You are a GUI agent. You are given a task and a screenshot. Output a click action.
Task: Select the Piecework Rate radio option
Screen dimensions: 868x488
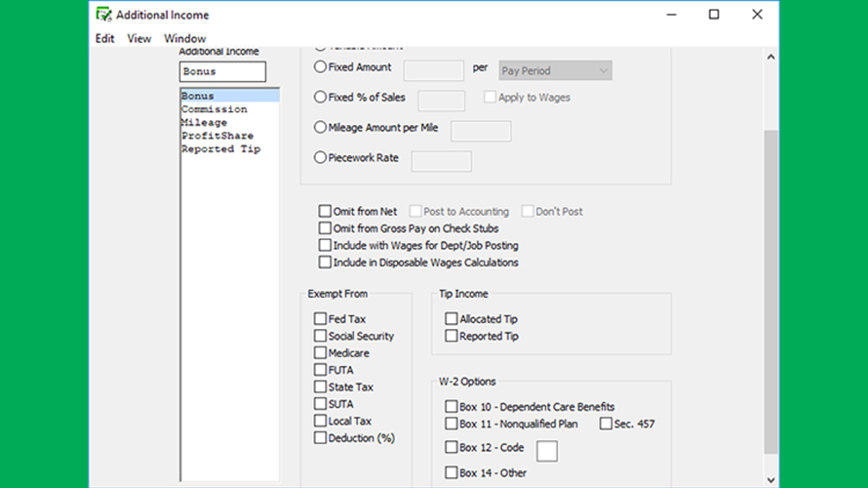click(x=321, y=158)
